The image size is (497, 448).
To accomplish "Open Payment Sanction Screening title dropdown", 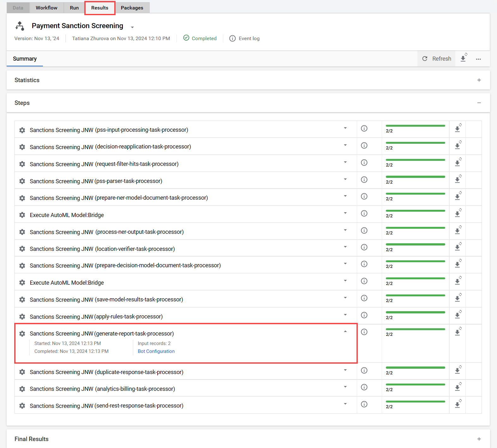I will point(132,27).
